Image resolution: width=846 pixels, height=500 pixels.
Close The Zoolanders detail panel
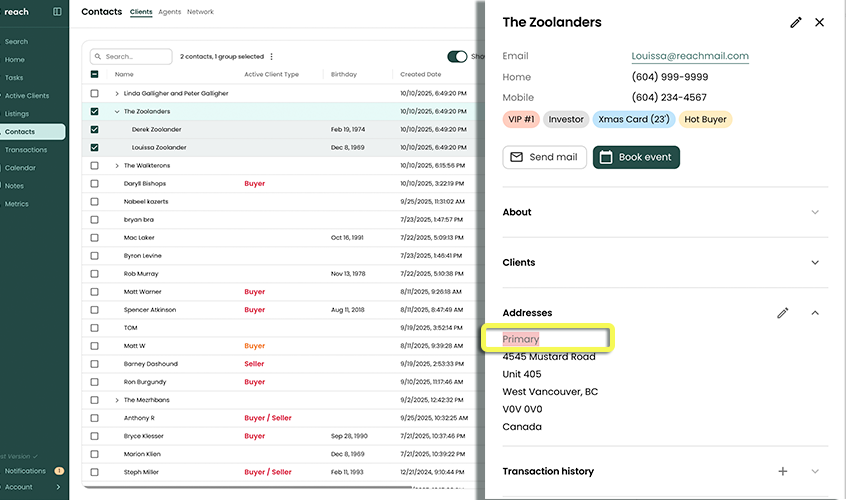point(820,22)
